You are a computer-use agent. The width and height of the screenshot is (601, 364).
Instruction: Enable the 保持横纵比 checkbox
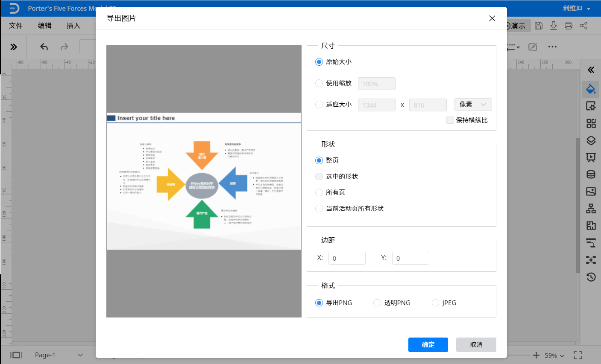point(450,120)
